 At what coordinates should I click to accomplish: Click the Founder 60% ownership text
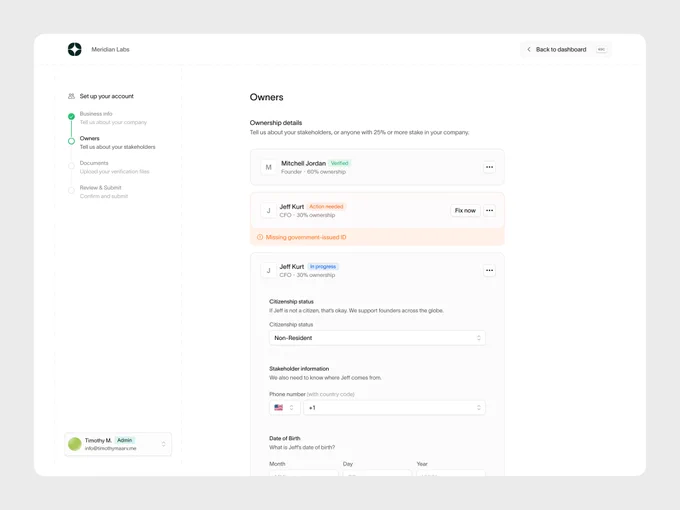(313, 172)
